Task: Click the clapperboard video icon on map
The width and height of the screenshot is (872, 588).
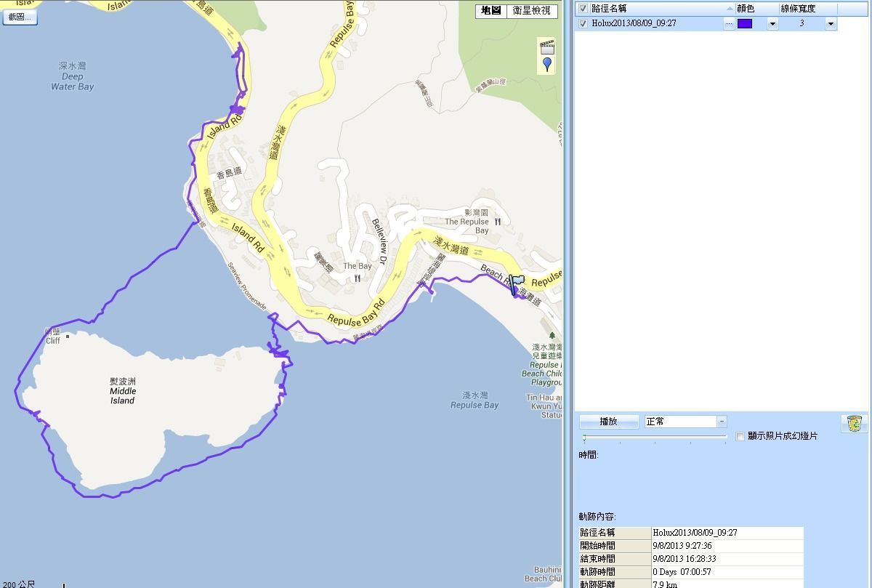Action: click(547, 48)
